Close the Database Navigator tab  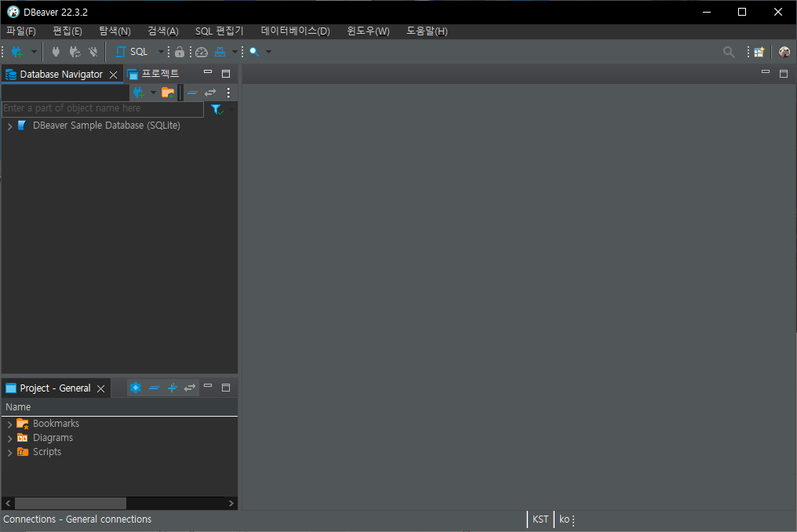pyautogui.click(x=113, y=75)
